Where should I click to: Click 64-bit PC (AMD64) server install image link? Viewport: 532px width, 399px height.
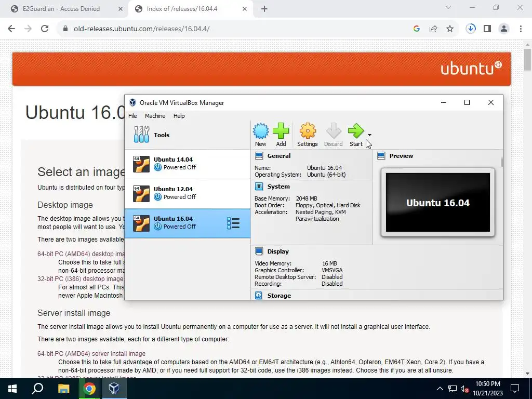point(91,353)
